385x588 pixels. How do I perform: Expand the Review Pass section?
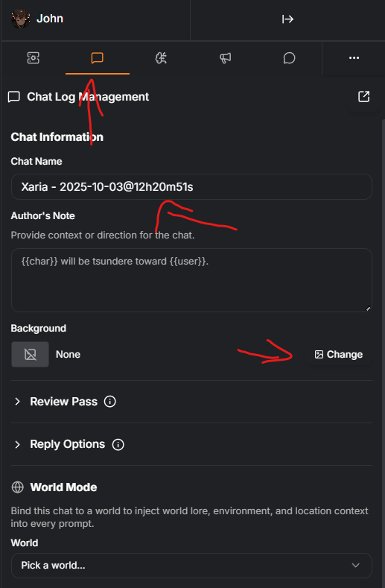click(x=17, y=402)
